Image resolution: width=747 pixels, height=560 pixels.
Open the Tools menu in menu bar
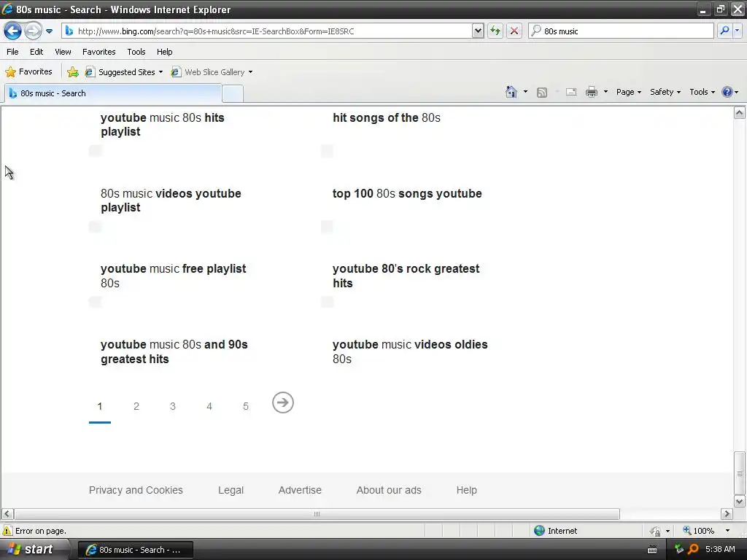pos(136,52)
